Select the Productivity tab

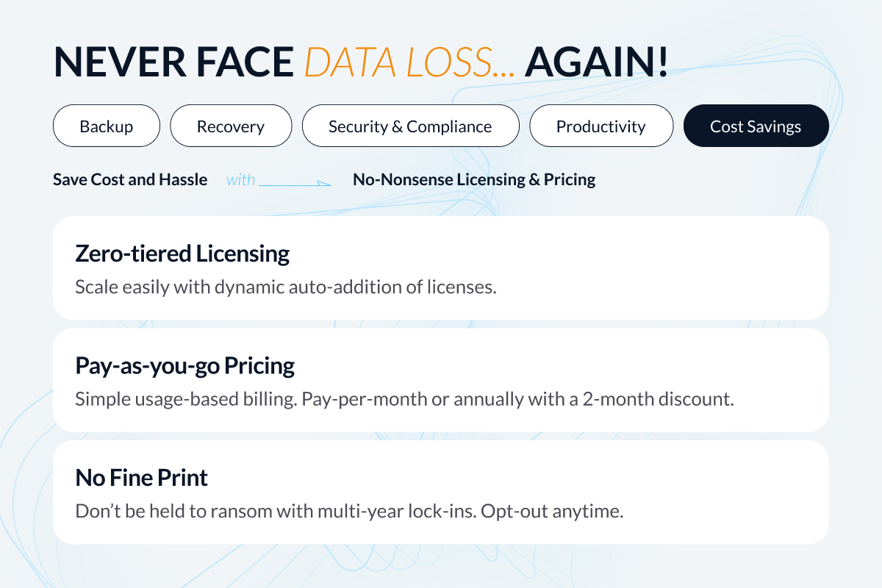(x=601, y=126)
